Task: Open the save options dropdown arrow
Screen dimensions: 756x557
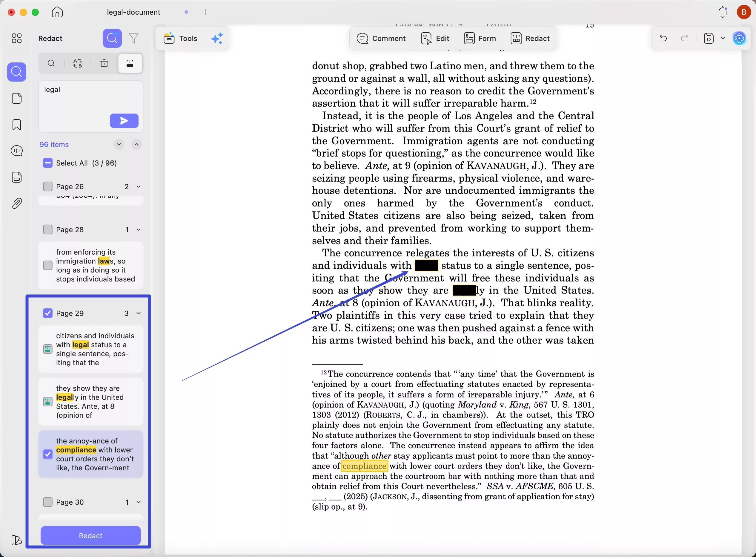Action: point(723,39)
